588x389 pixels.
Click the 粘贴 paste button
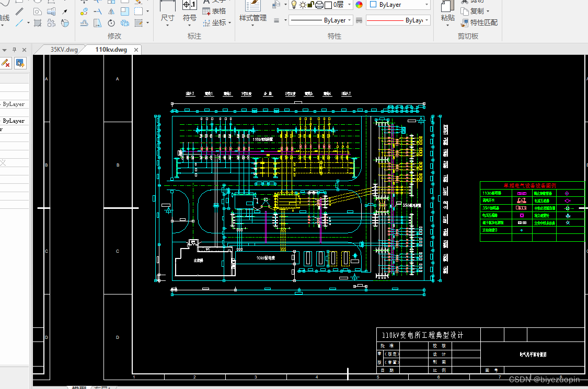[448, 11]
